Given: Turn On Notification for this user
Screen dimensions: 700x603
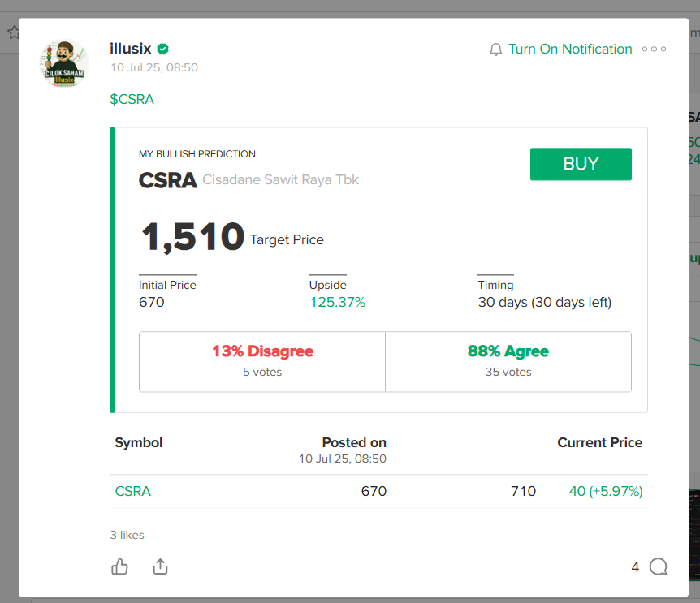Looking at the screenshot, I should (x=570, y=49).
